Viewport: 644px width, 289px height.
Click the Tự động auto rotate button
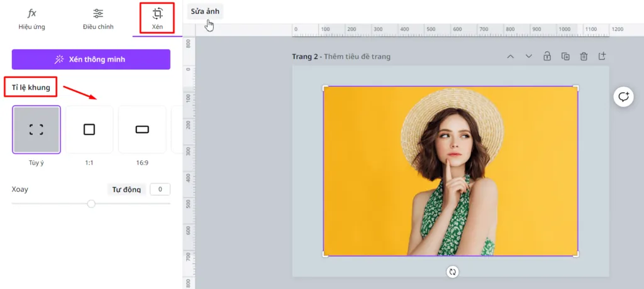[x=126, y=190]
